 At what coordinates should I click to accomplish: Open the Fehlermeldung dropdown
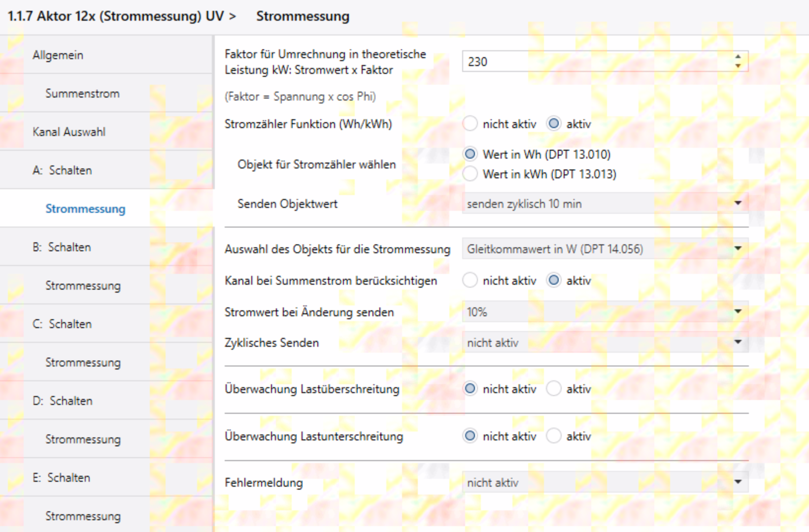(x=605, y=482)
